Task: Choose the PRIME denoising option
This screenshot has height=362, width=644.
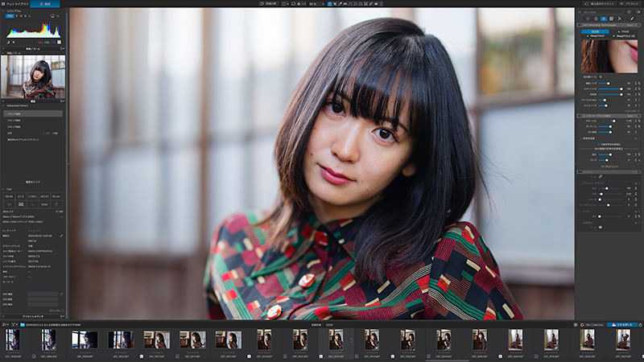Action: (623, 31)
